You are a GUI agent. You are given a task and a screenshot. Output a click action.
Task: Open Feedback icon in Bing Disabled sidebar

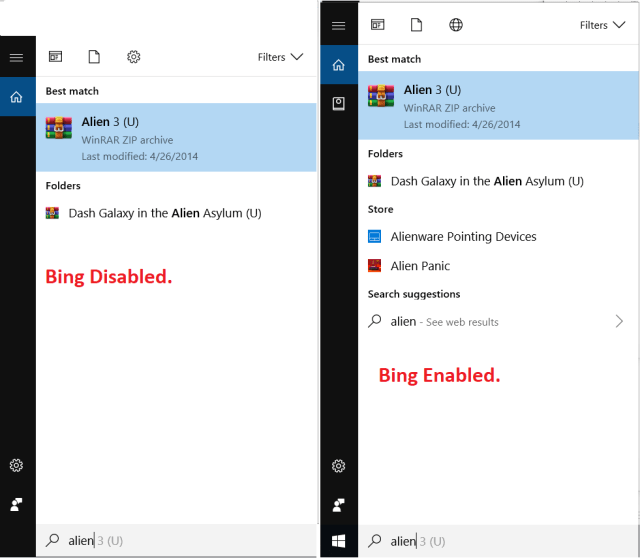pyautogui.click(x=16, y=505)
